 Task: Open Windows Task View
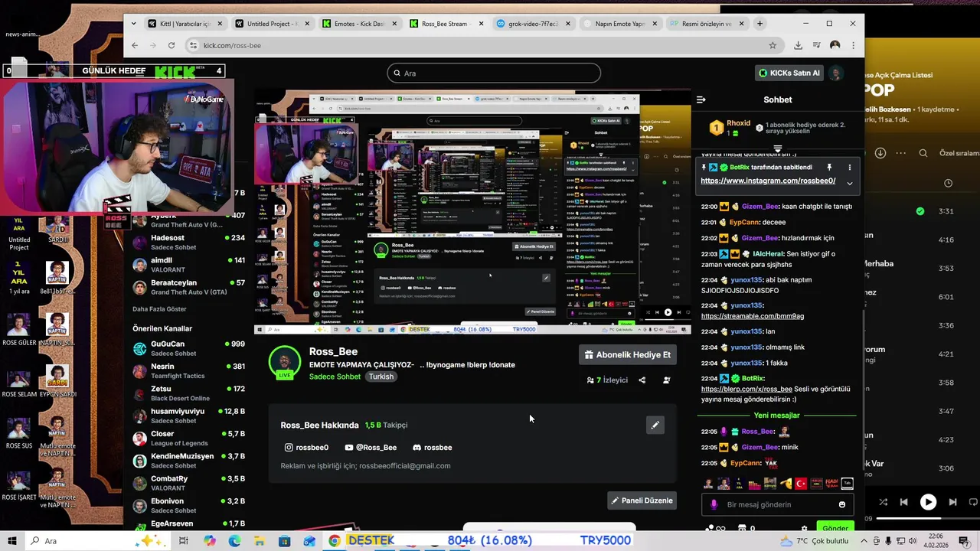pyautogui.click(x=184, y=541)
